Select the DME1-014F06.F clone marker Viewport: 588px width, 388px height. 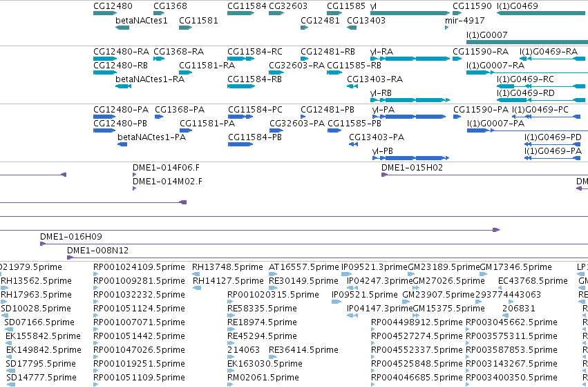(134, 175)
